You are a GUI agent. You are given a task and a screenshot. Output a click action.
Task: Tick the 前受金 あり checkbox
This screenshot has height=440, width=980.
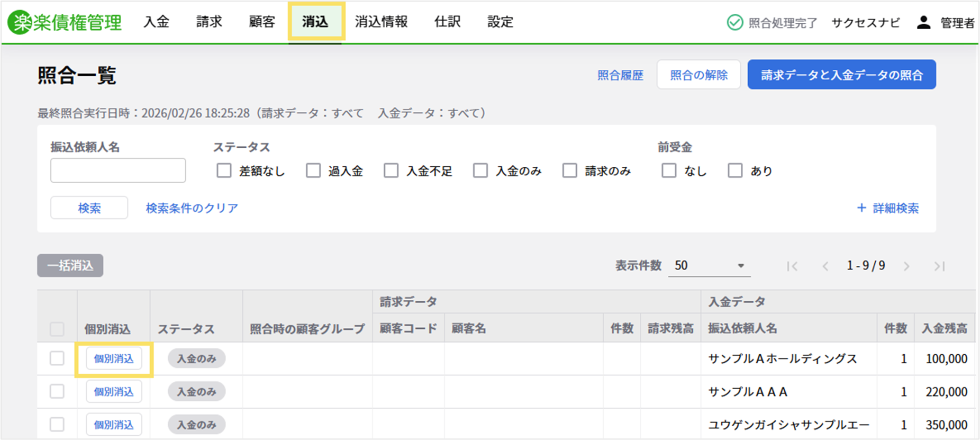point(735,170)
